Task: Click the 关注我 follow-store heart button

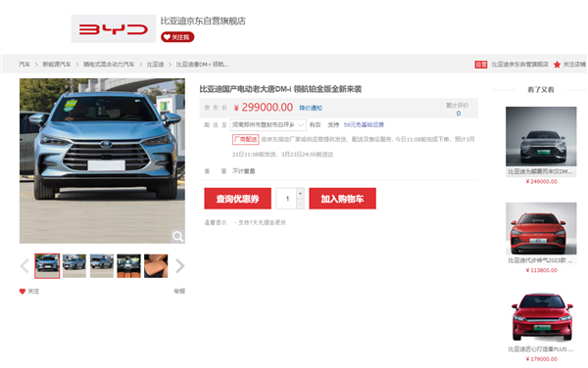Action: coord(177,37)
